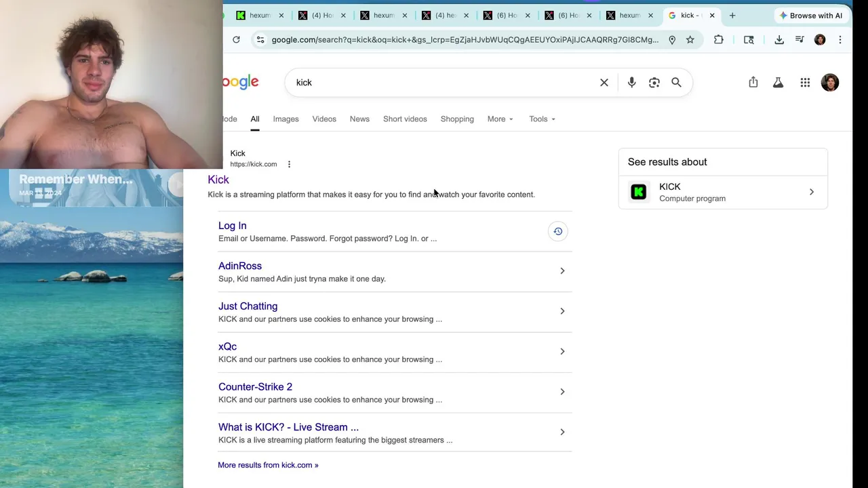Viewport: 868px width, 488px height.
Task: Expand the More dropdown
Action: click(x=500, y=119)
